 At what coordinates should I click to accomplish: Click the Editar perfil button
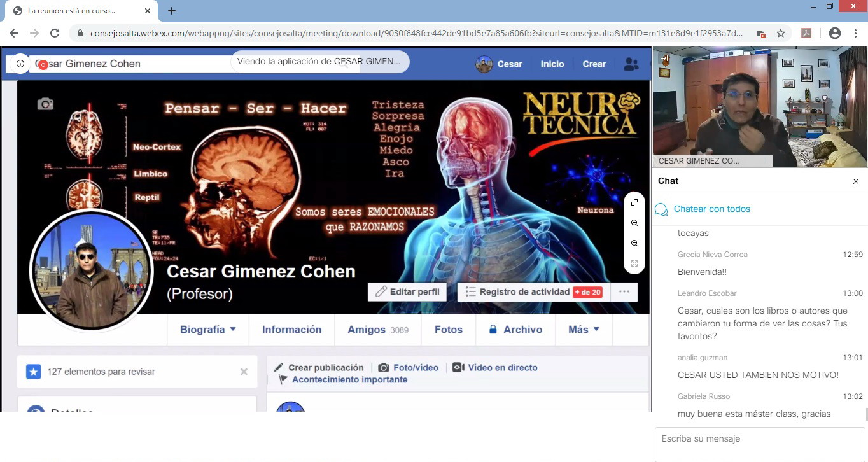pos(407,292)
